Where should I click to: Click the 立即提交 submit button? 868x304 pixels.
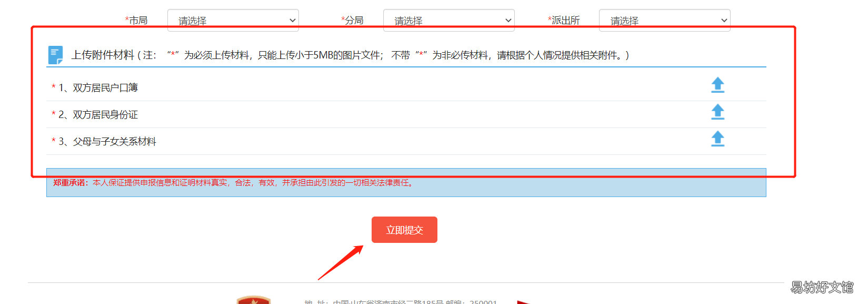404,230
